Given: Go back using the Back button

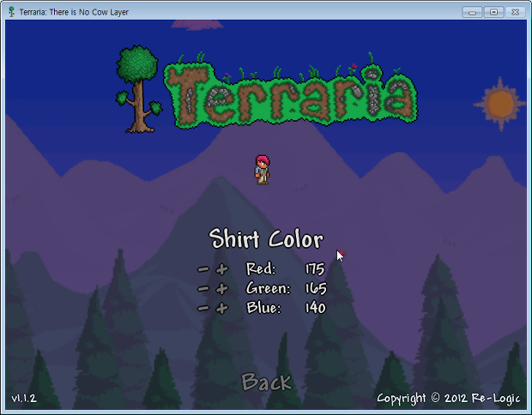Looking at the screenshot, I should [x=266, y=382].
